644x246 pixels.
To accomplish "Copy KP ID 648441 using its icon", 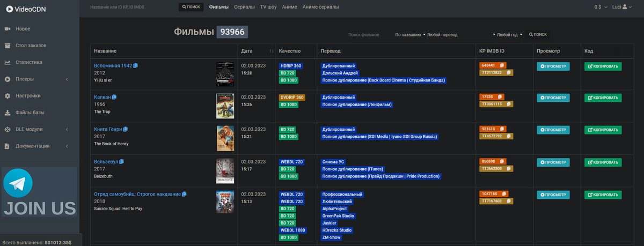I will (x=502, y=65).
